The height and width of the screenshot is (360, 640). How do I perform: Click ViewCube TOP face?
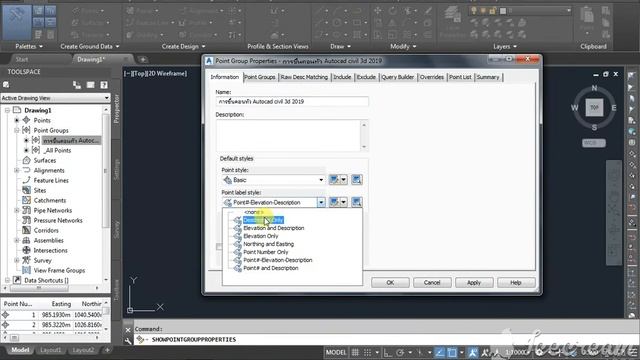click(x=594, y=108)
